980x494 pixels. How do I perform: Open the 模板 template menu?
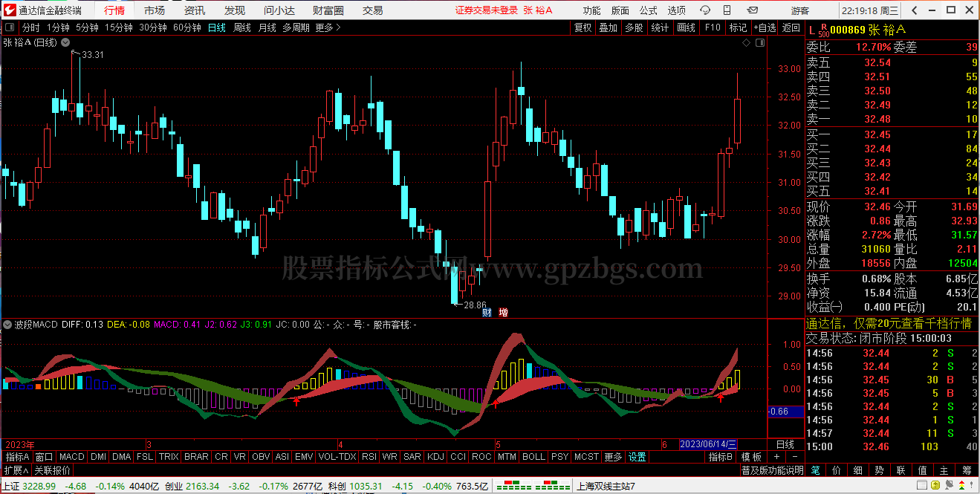click(751, 457)
